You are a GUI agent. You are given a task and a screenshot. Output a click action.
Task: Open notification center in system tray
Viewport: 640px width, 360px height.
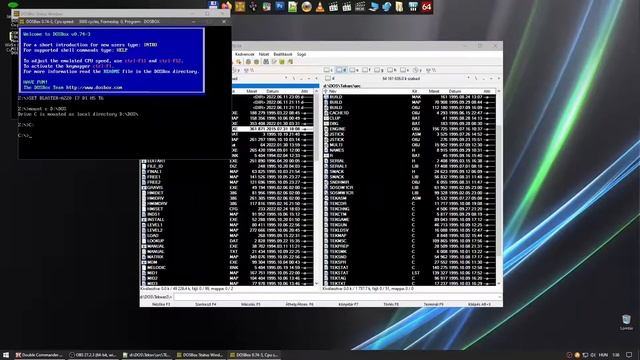click(x=629, y=355)
